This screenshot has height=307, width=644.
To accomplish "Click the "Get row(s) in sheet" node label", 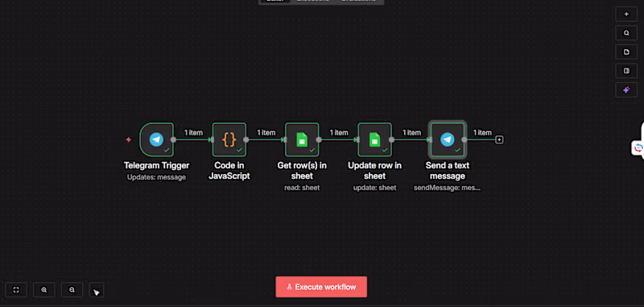I will [302, 171].
